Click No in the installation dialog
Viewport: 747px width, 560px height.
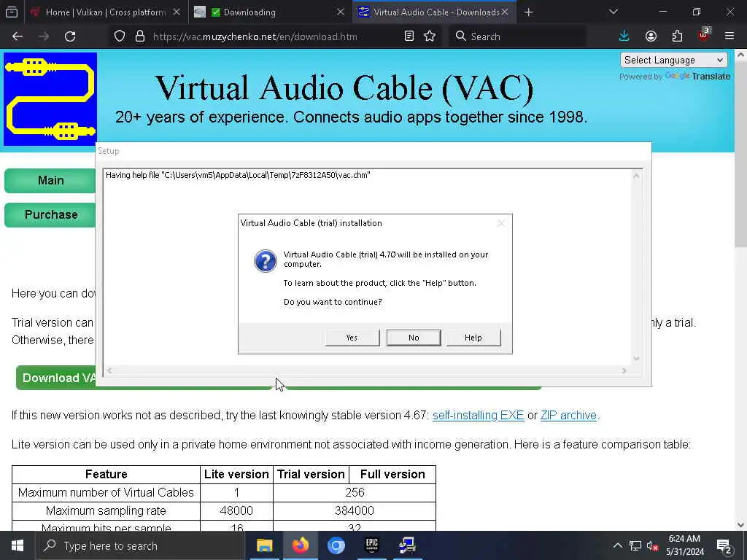click(414, 338)
